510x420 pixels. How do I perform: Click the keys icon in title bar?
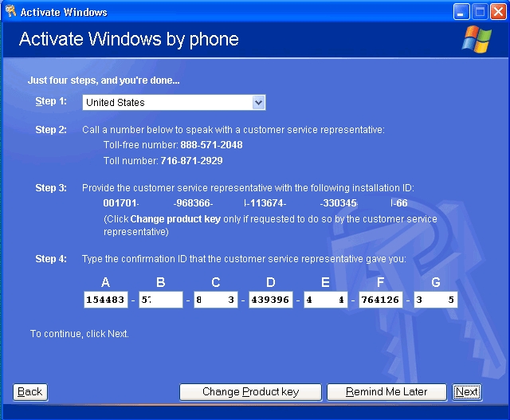(x=10, y=11)
